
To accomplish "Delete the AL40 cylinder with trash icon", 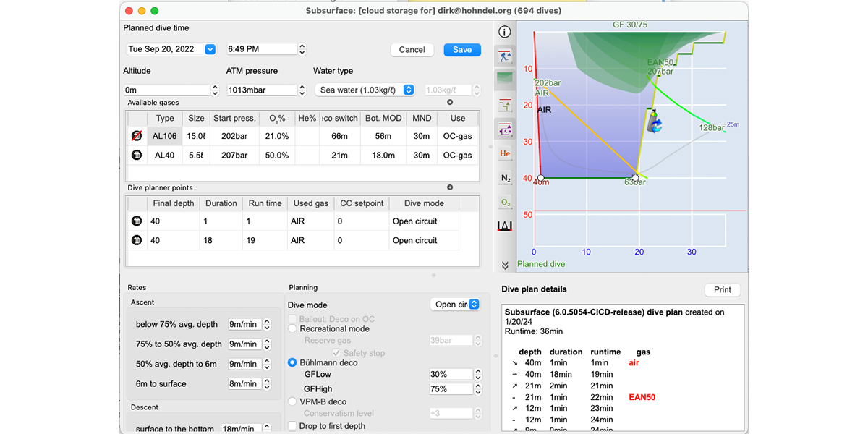I will [136, 155].
